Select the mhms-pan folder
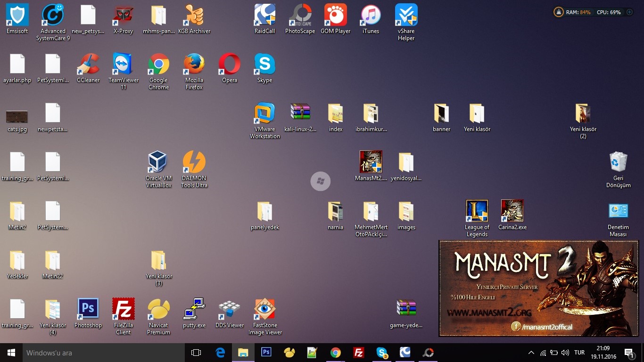This screenshot has width=644, height=362. click(x=159, y=19)
